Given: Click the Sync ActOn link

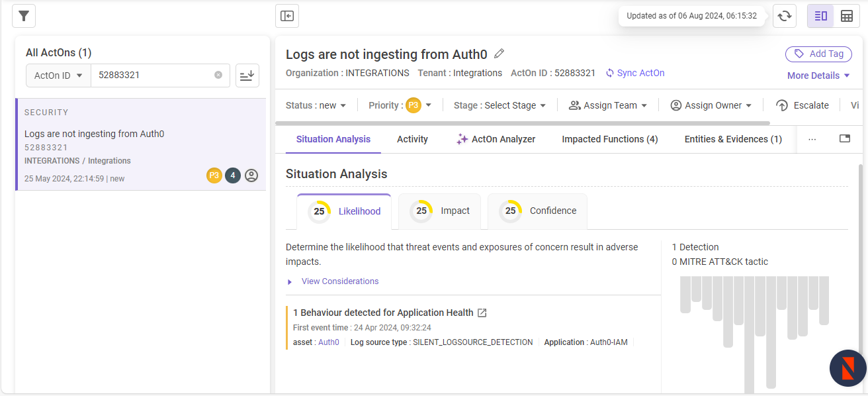Looking at the screenshot, I should pos(635,73).
